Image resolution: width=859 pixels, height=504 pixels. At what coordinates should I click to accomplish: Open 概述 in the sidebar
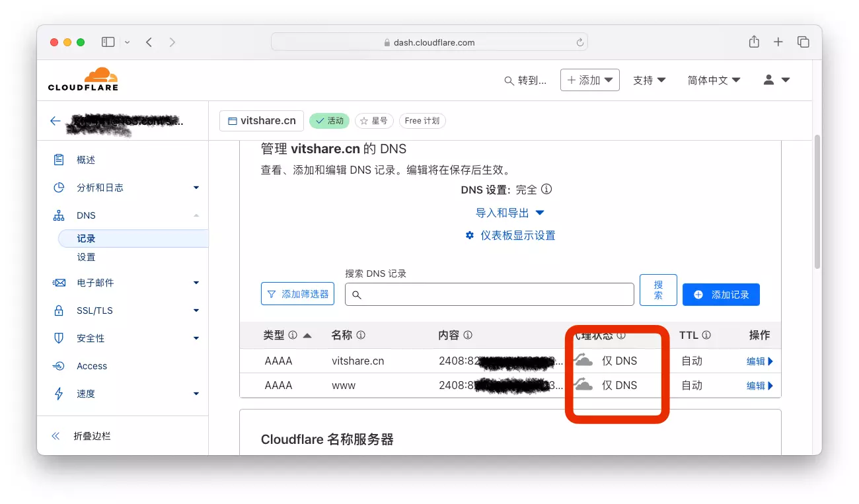pyautogui.click(x=86, y=160)
